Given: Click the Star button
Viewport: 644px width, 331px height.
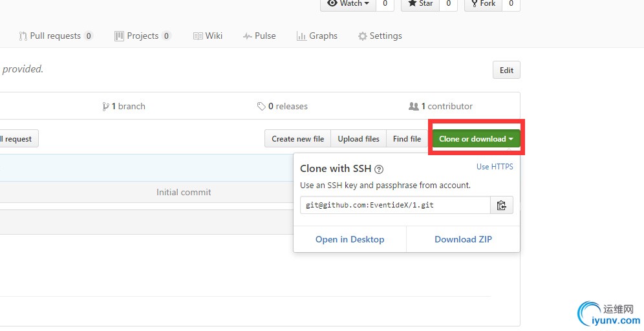Looking at the screenshot, I should click(x=420, y=3).
